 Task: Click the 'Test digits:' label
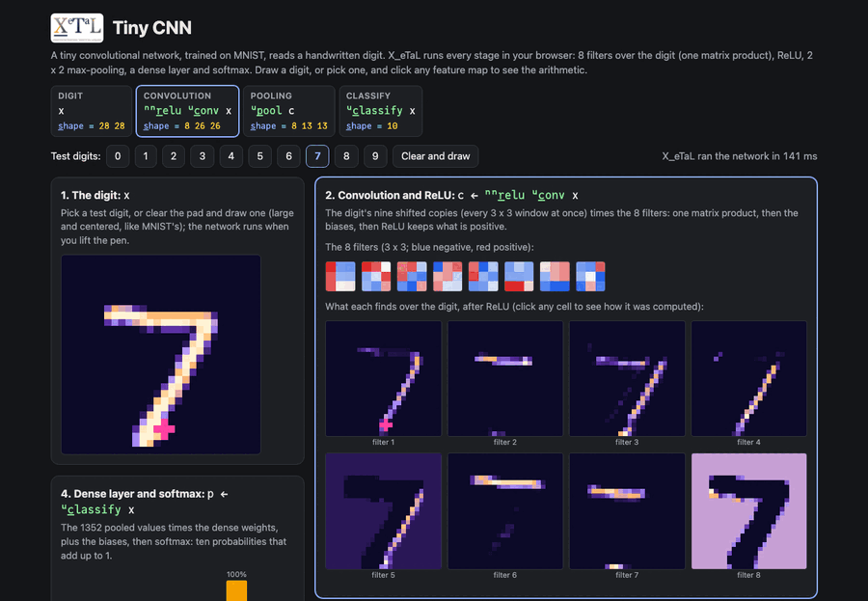coord(76,156)
